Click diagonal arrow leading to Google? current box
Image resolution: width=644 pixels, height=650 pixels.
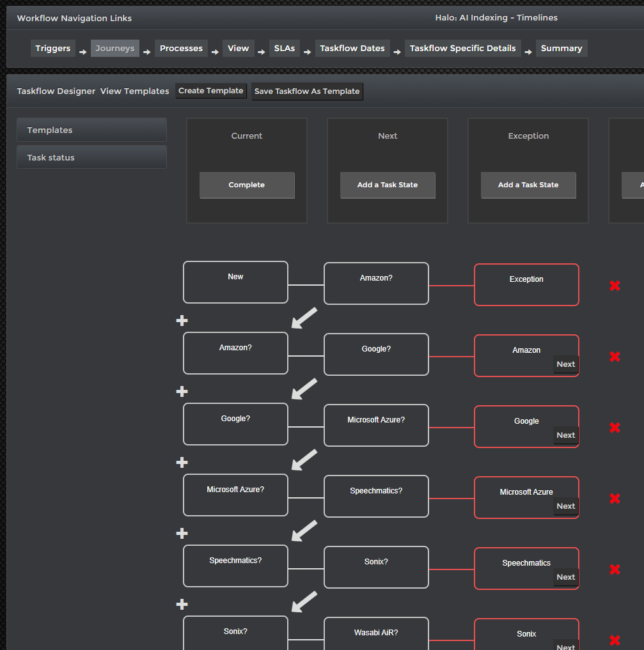pos(304,389)
